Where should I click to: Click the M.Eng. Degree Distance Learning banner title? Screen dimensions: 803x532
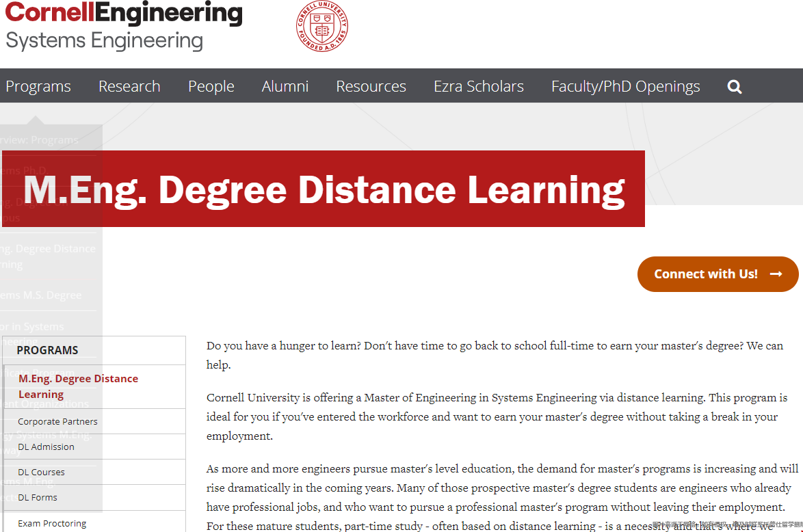point(324,189)
